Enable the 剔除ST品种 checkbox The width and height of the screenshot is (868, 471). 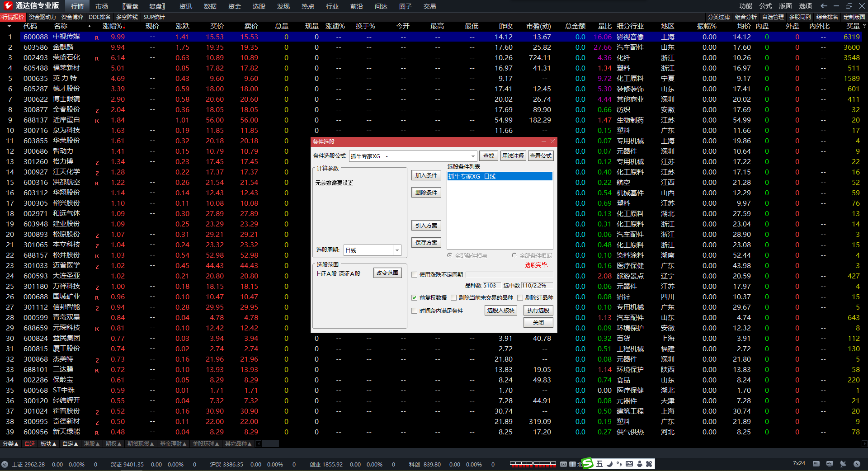(520, 297)
